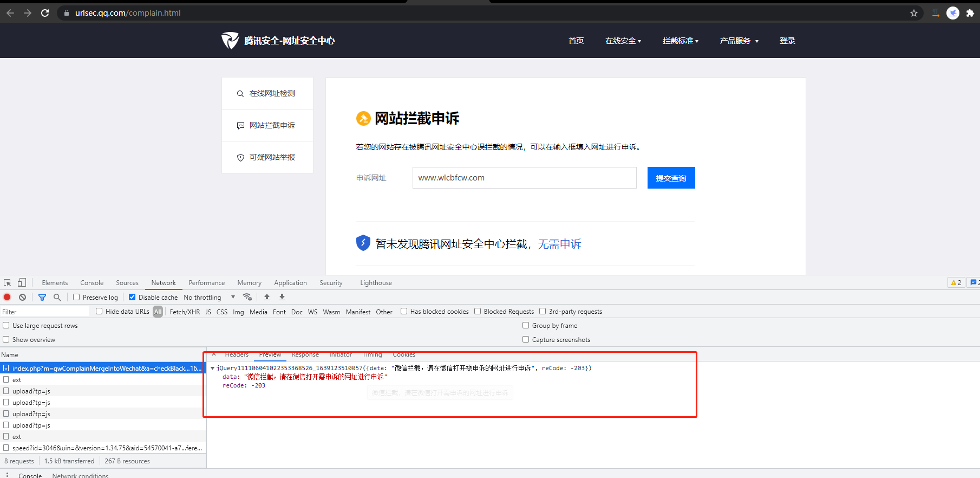Enable Use large request rows

pyautogui.click(x=6, y=325)
